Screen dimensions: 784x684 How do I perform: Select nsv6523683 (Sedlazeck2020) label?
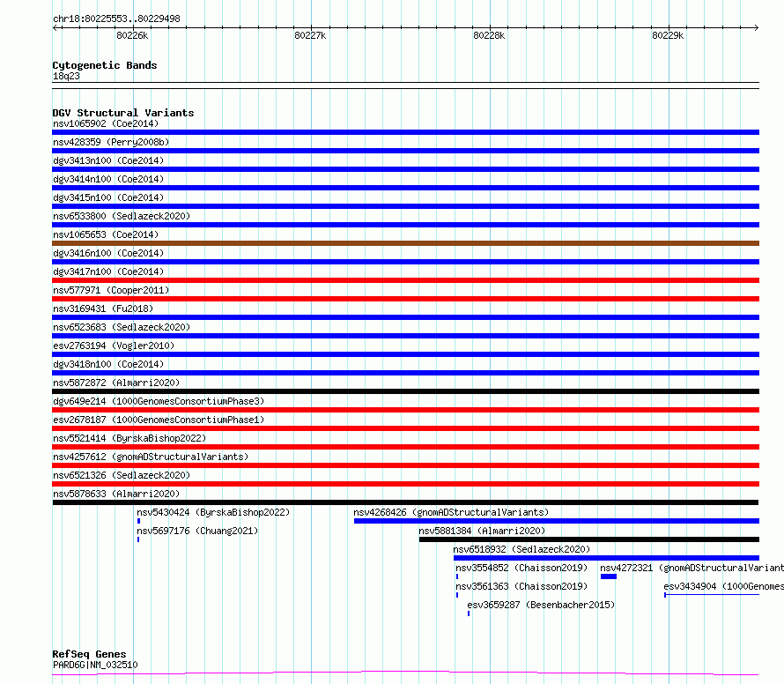point(122,327)
